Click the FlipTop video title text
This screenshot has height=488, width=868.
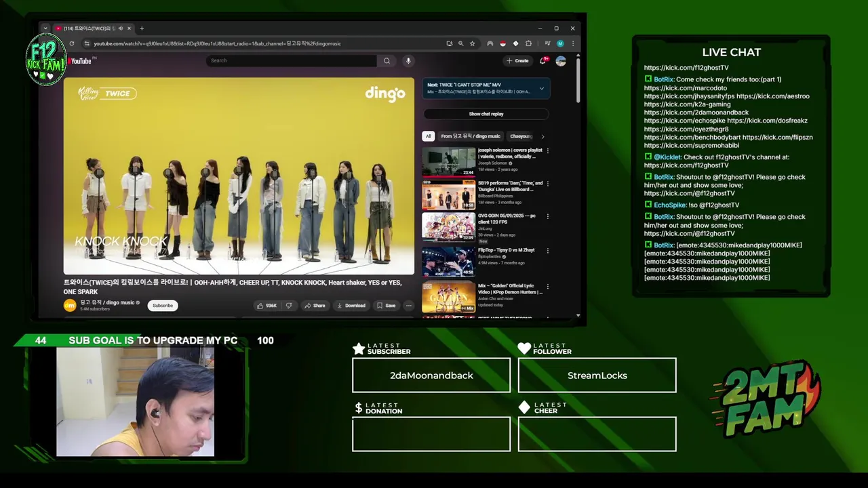(x=506, y=250)
